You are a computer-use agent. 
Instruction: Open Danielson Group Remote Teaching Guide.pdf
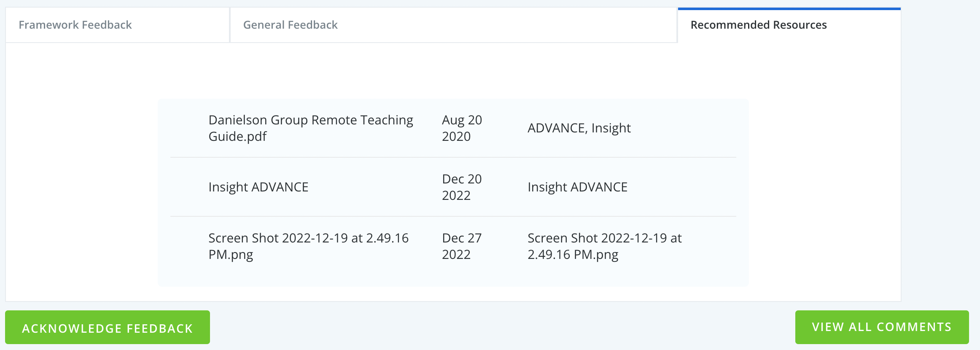pos(310,120)
